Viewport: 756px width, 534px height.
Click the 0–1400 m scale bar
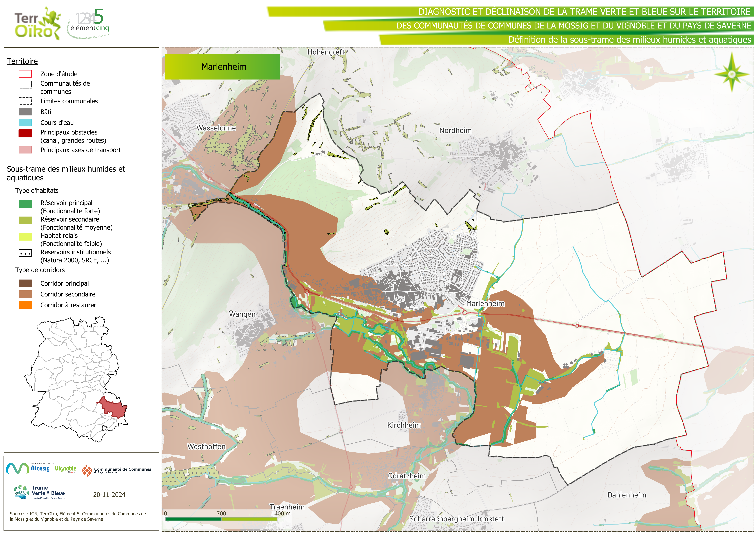221,519
